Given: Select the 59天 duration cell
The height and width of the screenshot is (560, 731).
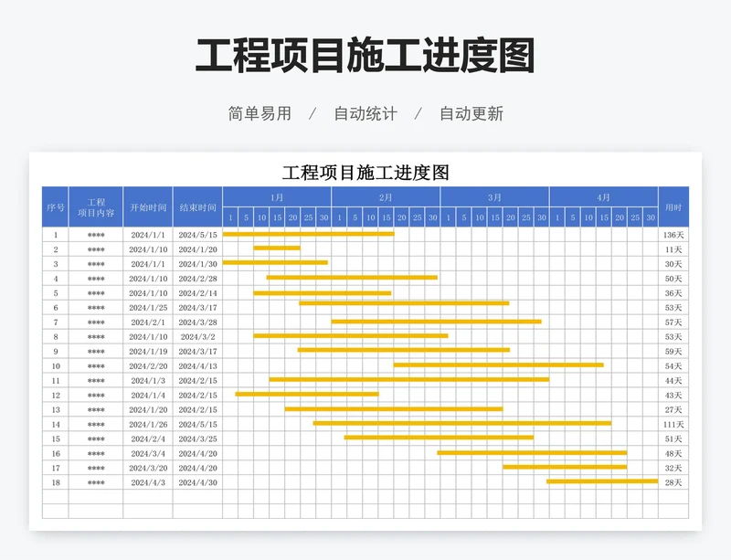Looking at the screenshot, I should 673,351.
